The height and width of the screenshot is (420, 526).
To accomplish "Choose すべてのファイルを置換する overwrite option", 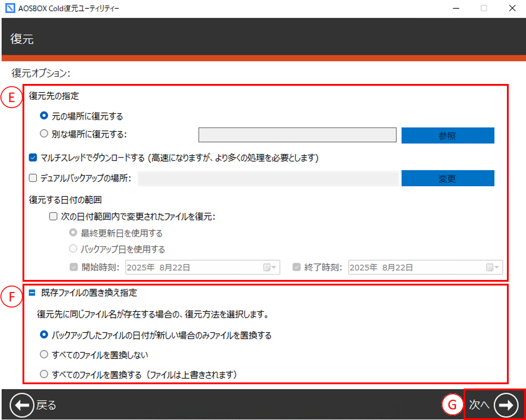I will coord(44,374).
